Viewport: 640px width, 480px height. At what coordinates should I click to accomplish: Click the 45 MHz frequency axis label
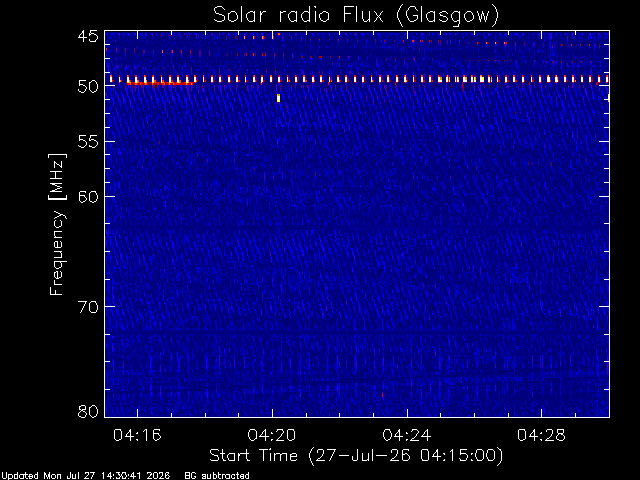[88, 37]
